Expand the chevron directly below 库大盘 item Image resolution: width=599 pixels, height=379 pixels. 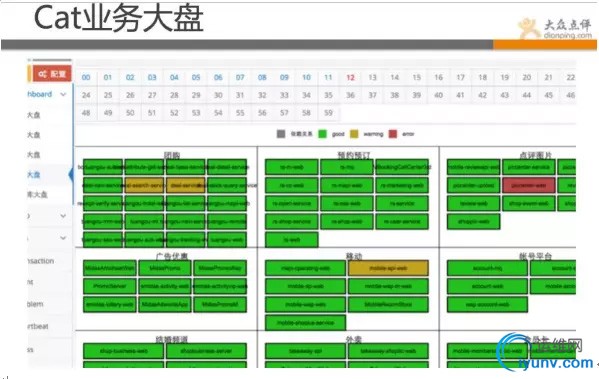click(63, 216)
